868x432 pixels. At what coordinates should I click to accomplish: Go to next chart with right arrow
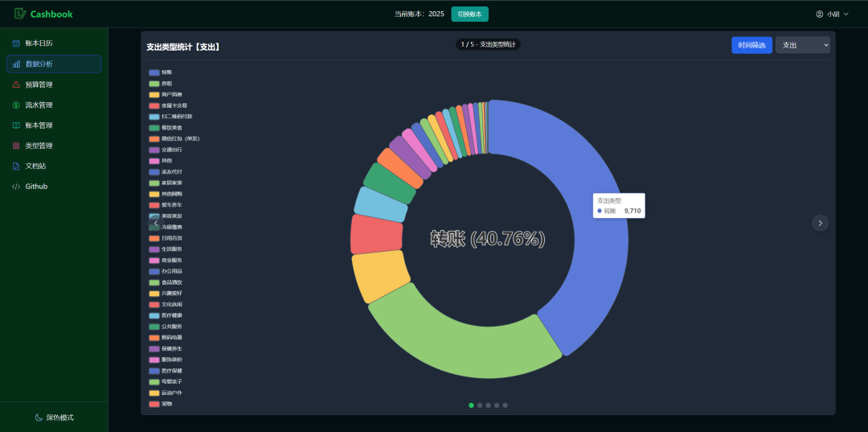820,223
